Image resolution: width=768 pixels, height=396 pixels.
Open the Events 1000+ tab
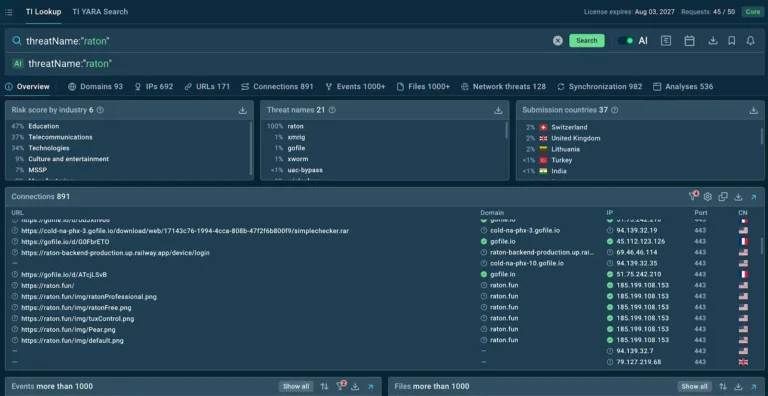tap(355, 87)
